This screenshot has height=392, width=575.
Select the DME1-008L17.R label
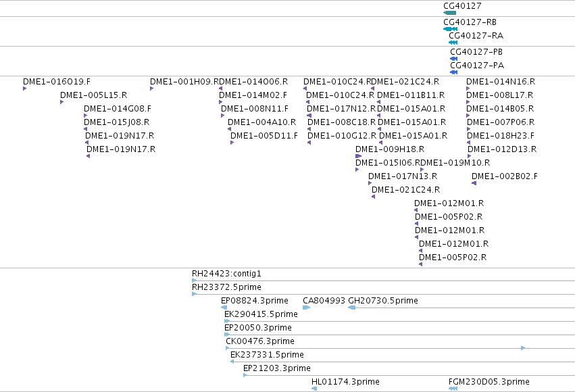click(x=500, y=95)
